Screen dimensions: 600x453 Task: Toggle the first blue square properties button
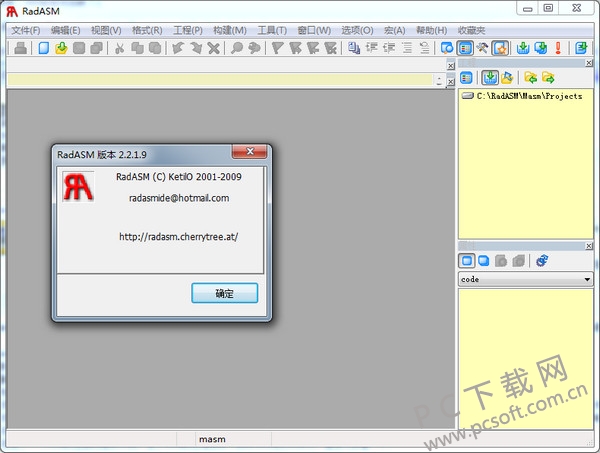pos(466,261)
